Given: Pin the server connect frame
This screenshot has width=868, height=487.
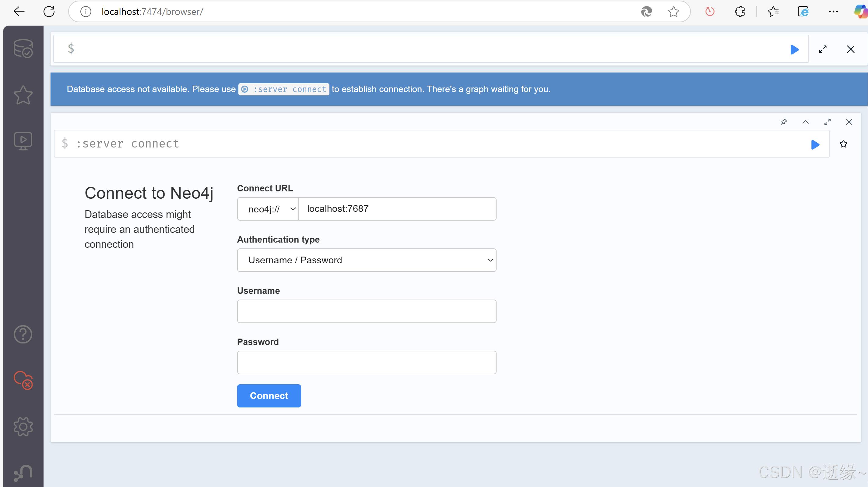Looking at the screenshot, I should coord(784,122).
